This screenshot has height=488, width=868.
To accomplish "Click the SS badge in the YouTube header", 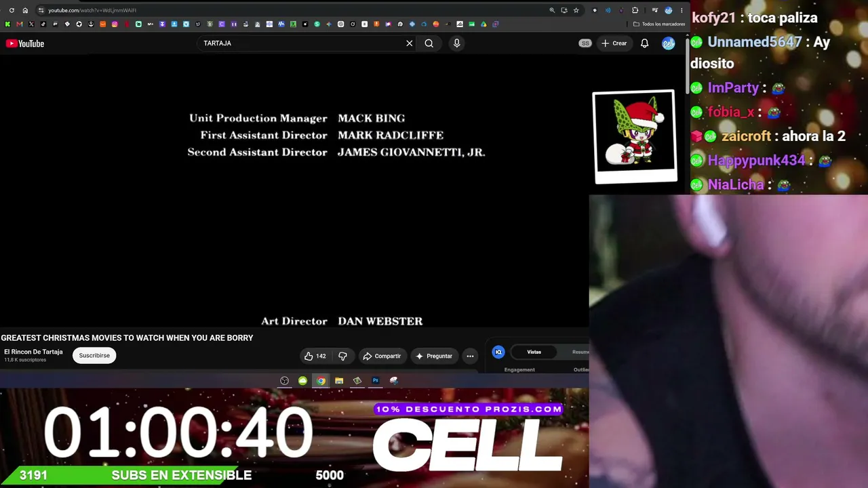I will (585, 43).
